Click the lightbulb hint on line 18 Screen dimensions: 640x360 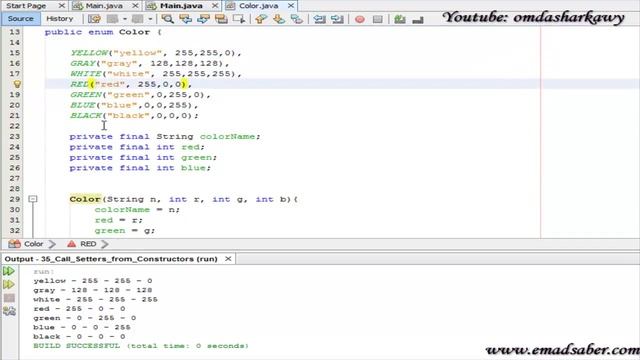pyautogui.click(x=17, y=84)
